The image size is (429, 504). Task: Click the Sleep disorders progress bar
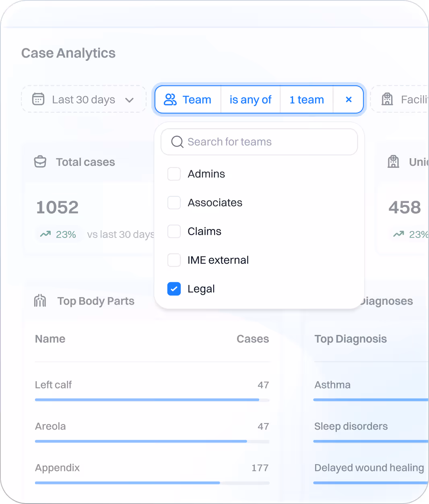pyautogui.click(x=371, y=441)
